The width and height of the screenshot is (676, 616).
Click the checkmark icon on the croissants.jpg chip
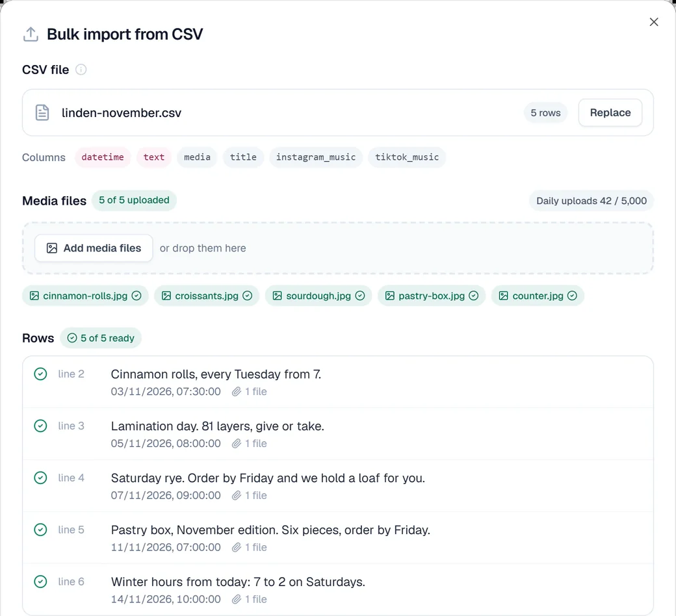click(248, 296)
